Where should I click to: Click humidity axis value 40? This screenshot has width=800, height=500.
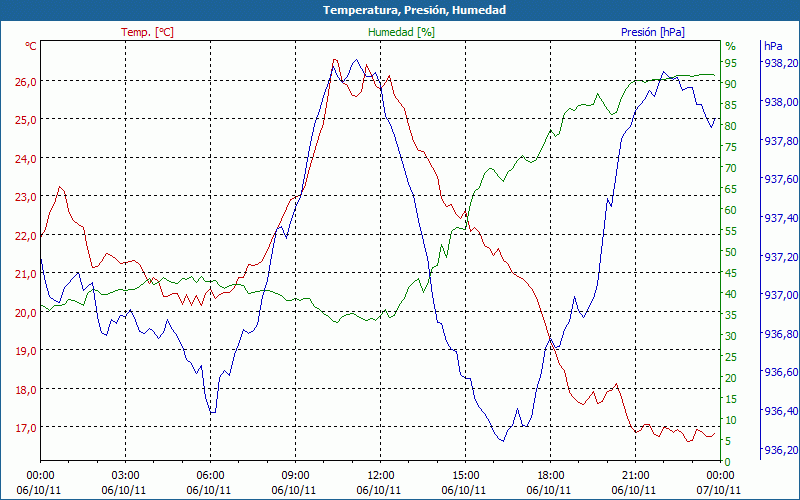(x=731, y=294)
